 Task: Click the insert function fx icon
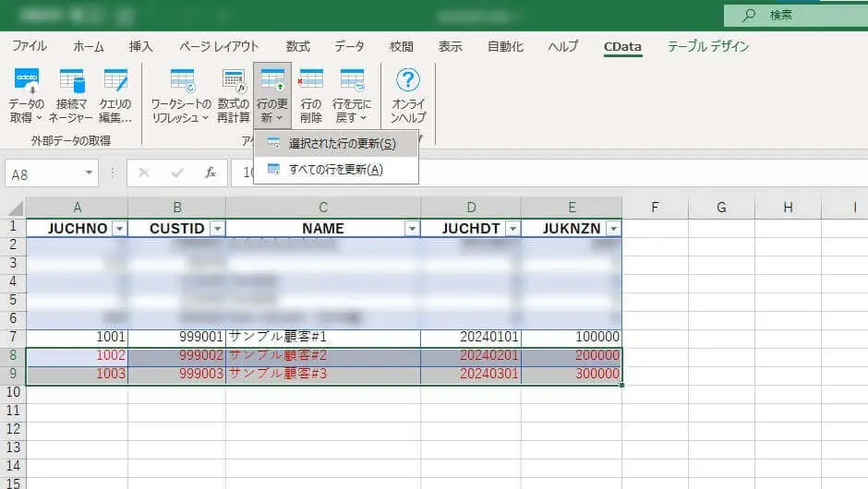pos(211,173)
